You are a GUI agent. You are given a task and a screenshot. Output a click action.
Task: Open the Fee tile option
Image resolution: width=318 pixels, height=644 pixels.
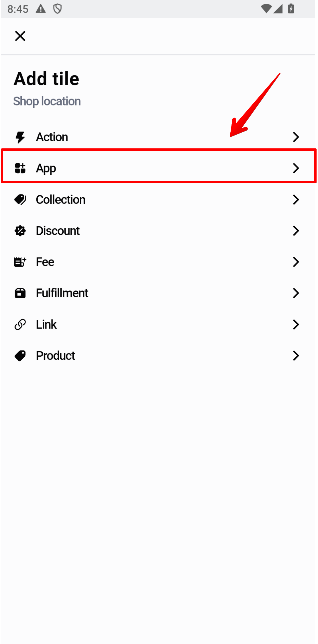click(x=45, y=262)
